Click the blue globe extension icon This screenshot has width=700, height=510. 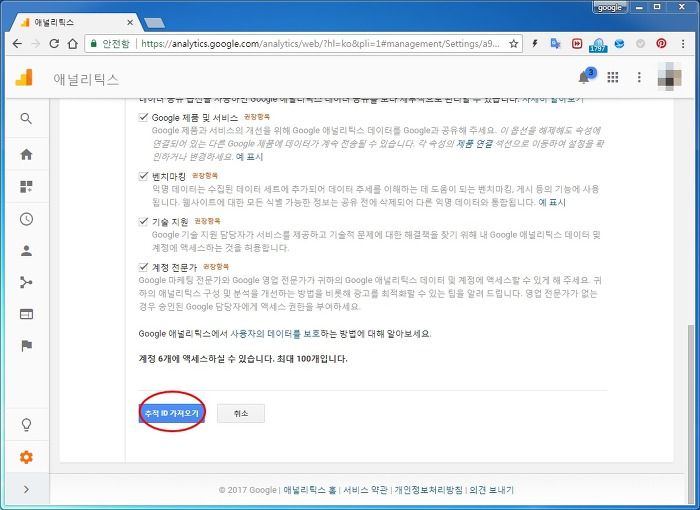point(619,43)
